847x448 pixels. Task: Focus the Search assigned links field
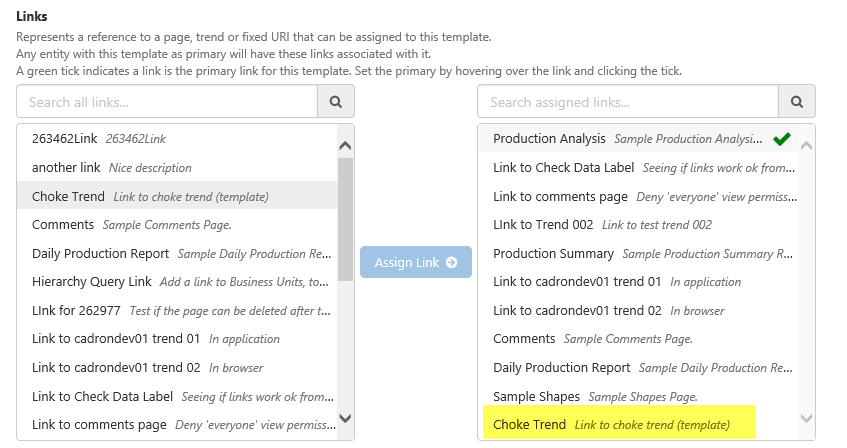pyautogui.click(x=628, y=102)
